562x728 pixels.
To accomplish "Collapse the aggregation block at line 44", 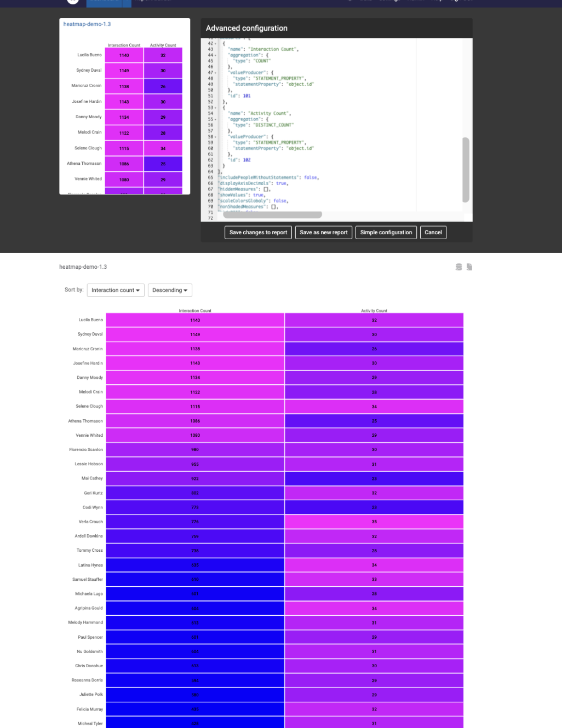I will pos(216,55).
